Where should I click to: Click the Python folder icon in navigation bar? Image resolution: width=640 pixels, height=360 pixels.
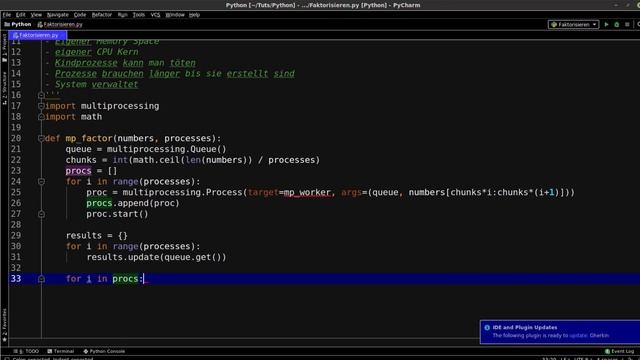7,24
